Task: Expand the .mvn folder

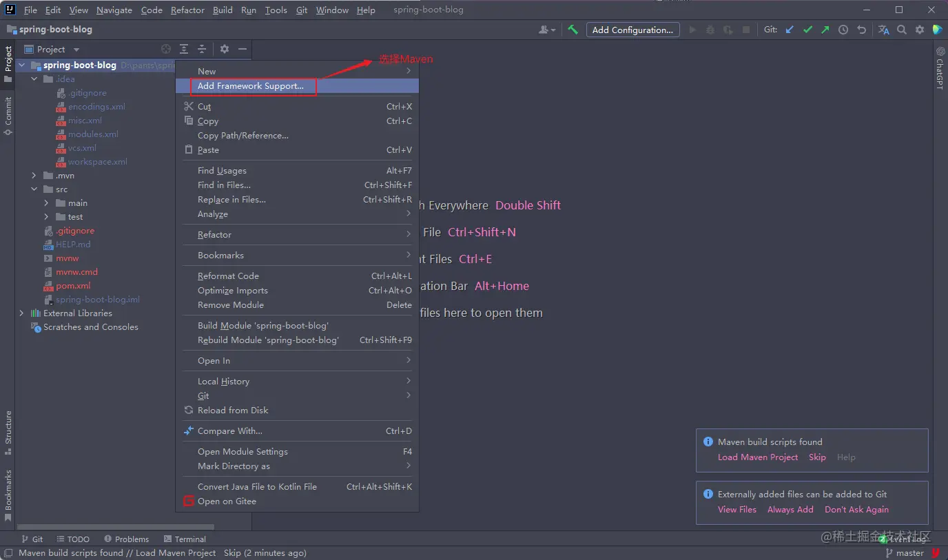Action: pyautogui.click(x=34, y=176)
